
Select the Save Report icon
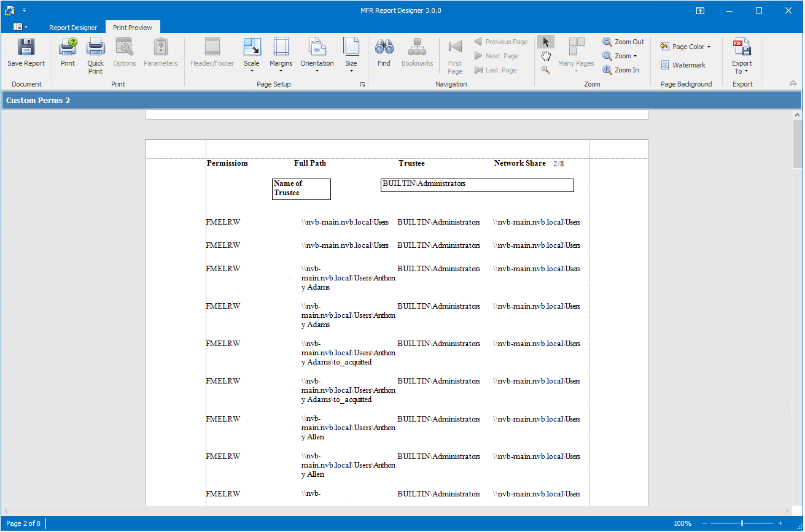click(x=25, y=54)
